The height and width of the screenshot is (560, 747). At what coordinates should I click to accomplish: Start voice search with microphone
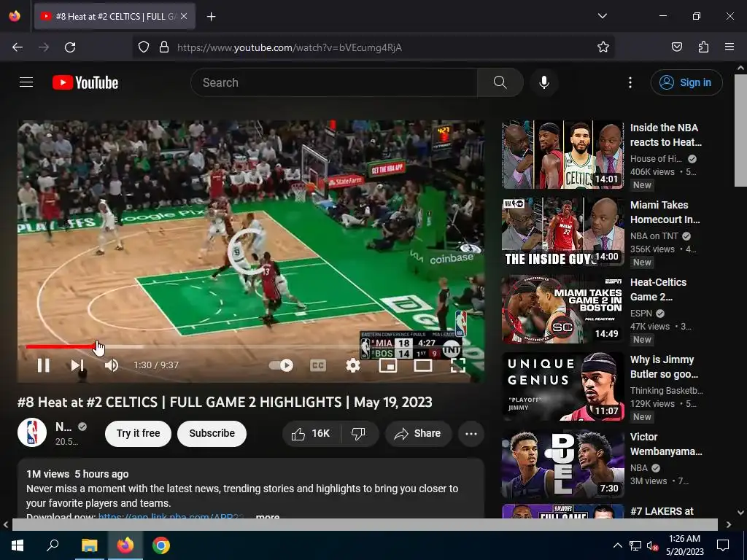click(544, 82)
